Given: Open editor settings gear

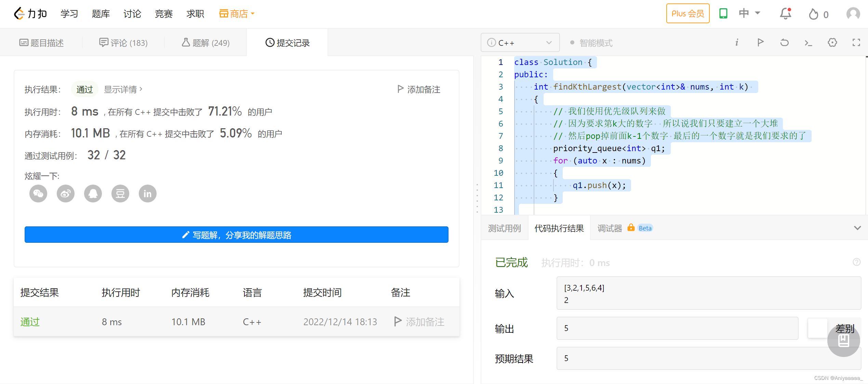Looking at the screenshot, I should 832,42.
